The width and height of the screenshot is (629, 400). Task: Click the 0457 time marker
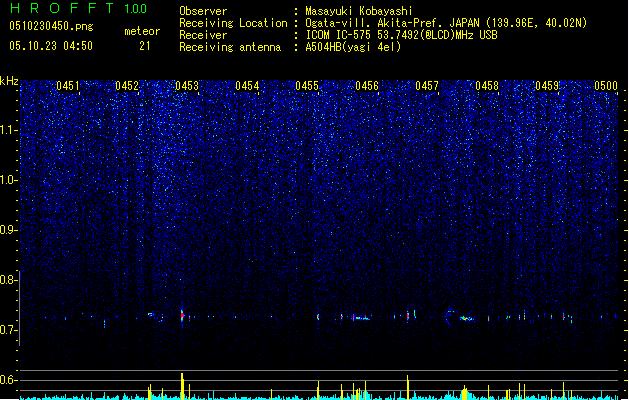[427, 86]
